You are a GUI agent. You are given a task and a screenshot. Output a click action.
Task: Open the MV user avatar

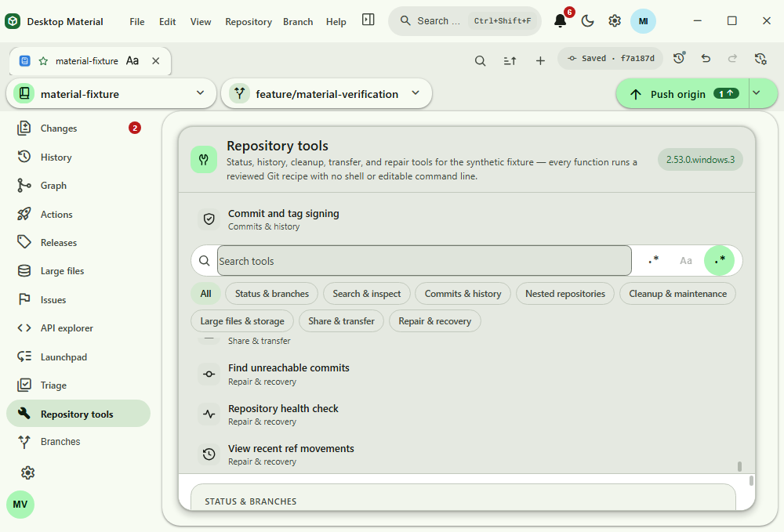(20, 504)
